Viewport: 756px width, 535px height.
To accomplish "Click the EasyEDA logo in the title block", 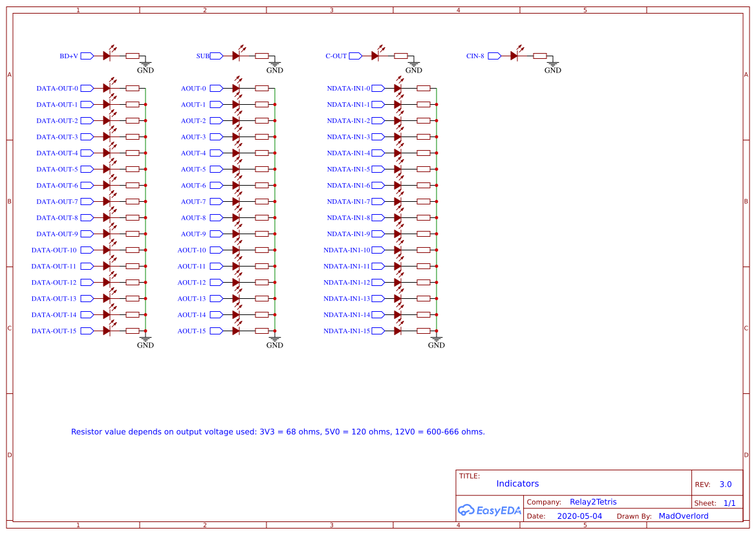I will 489,510.
